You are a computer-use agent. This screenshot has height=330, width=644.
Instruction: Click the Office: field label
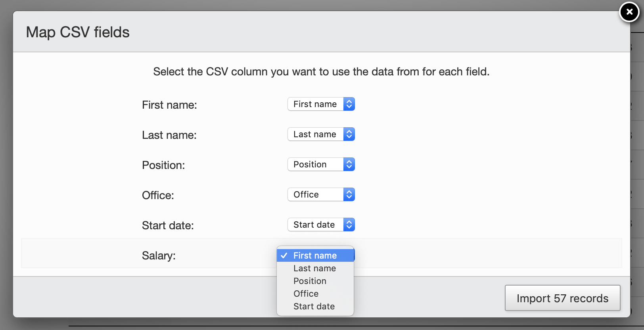point(158,195)
